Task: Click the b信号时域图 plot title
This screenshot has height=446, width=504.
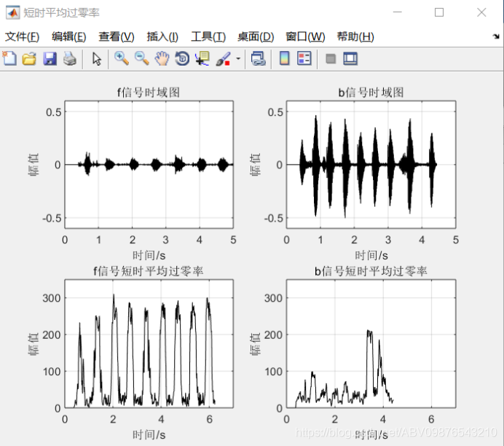Action: click(x=371, y=93)
